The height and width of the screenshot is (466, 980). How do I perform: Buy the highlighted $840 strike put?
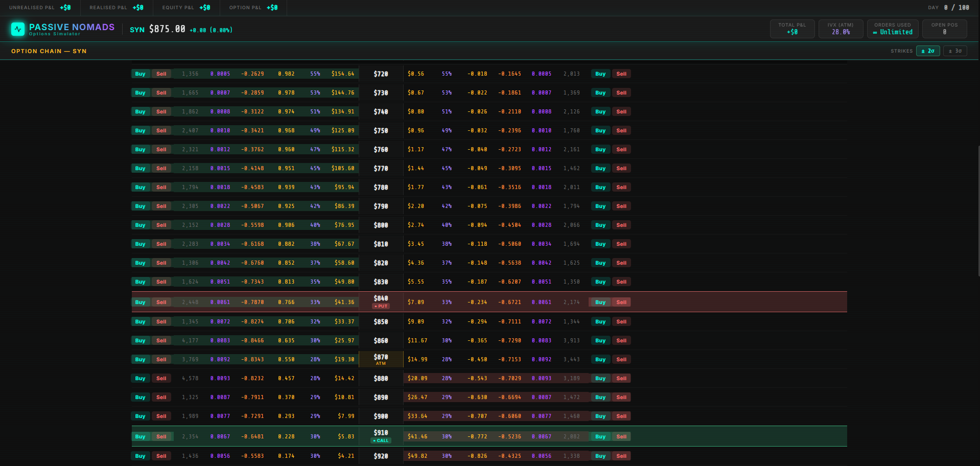(x=600, y=302)
